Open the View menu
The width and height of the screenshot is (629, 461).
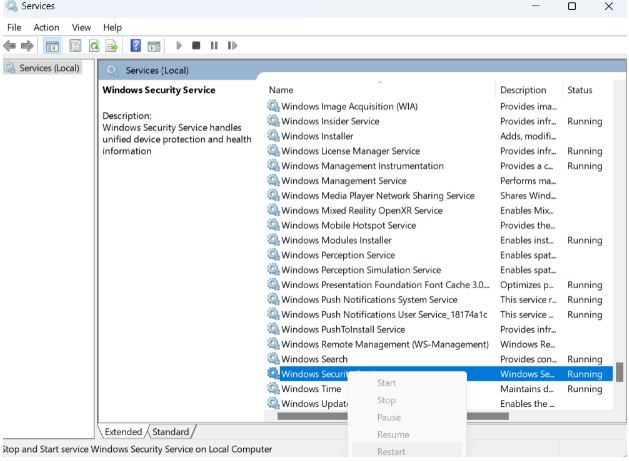pos(81,28)
